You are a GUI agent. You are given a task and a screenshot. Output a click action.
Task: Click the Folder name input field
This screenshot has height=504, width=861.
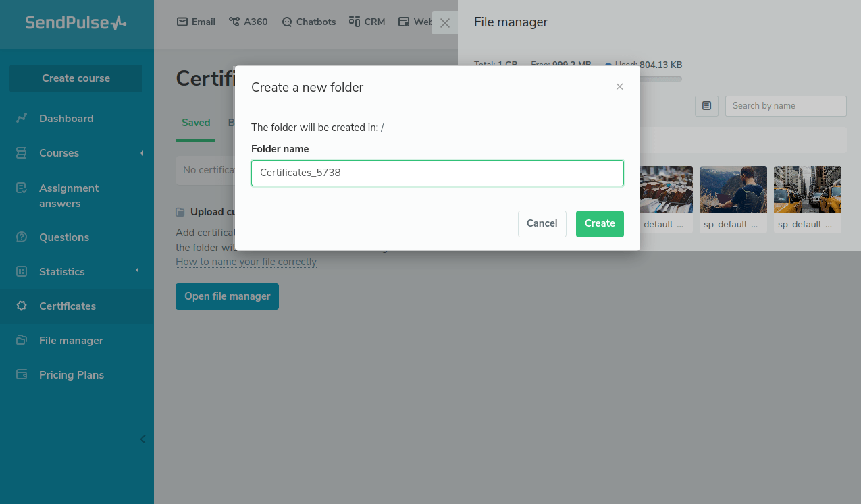click(438, 173)
